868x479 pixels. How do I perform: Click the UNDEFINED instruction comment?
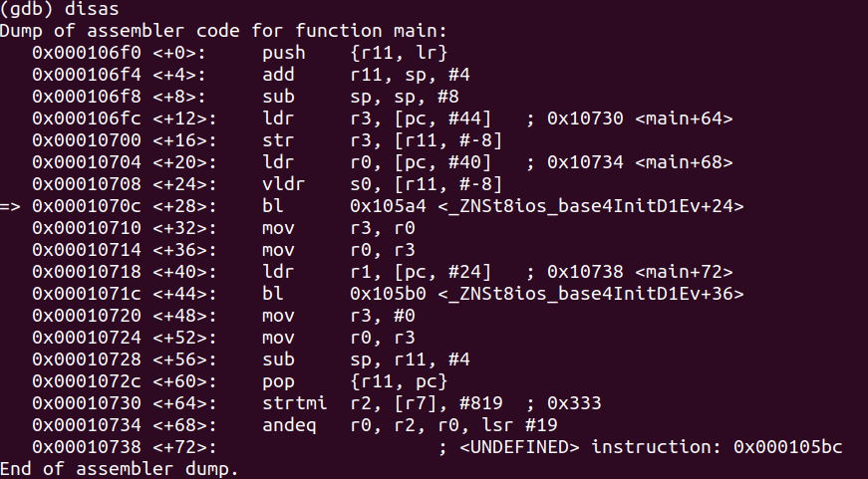tap(641, 447)
